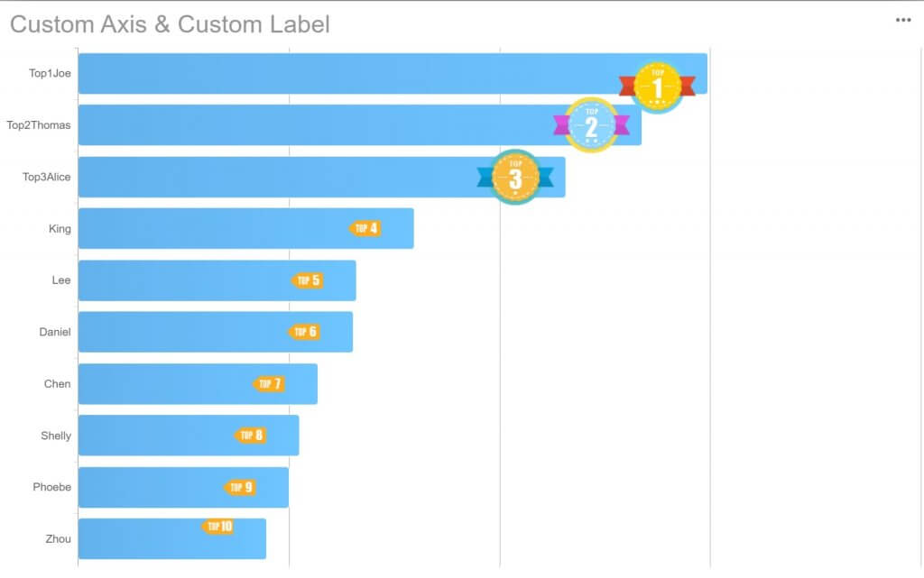
Task: Click the TOP 8 tag label
Action: [251, 436]
